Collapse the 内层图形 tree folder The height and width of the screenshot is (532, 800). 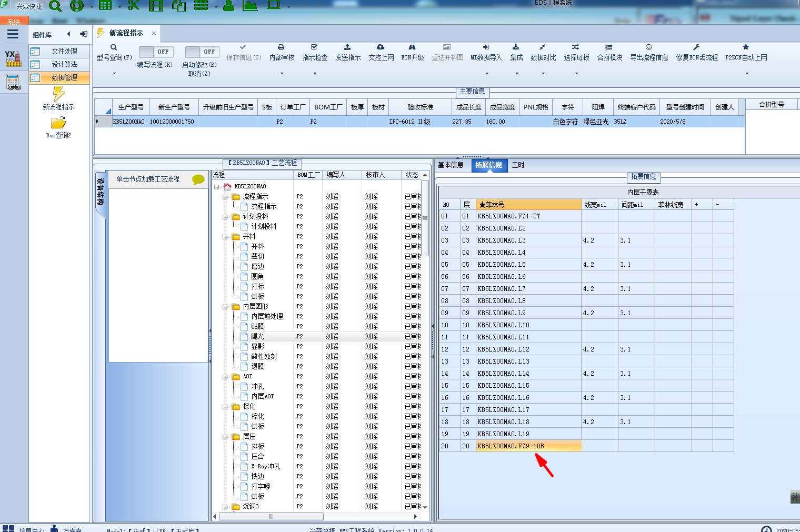(x=225, y=307)
